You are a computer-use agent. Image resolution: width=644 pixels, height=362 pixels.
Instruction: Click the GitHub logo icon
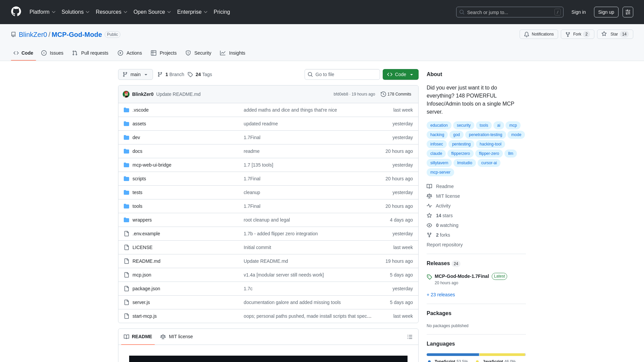pos(16,12)
